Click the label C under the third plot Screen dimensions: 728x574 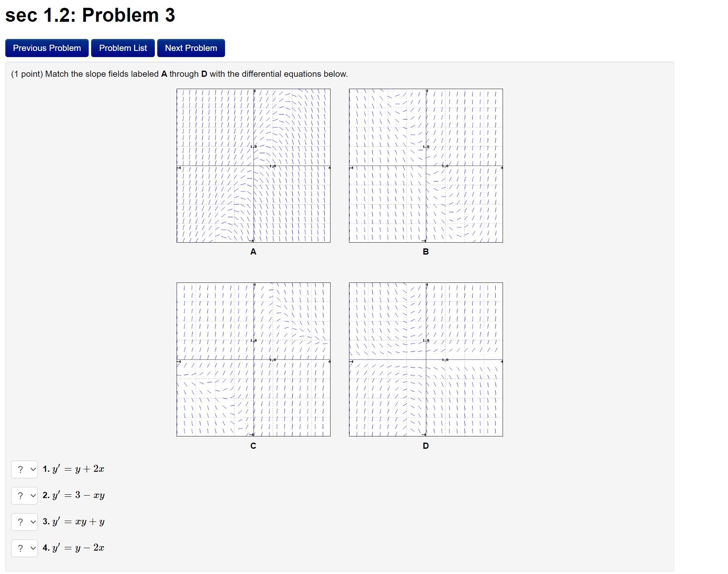pos(253,445)
